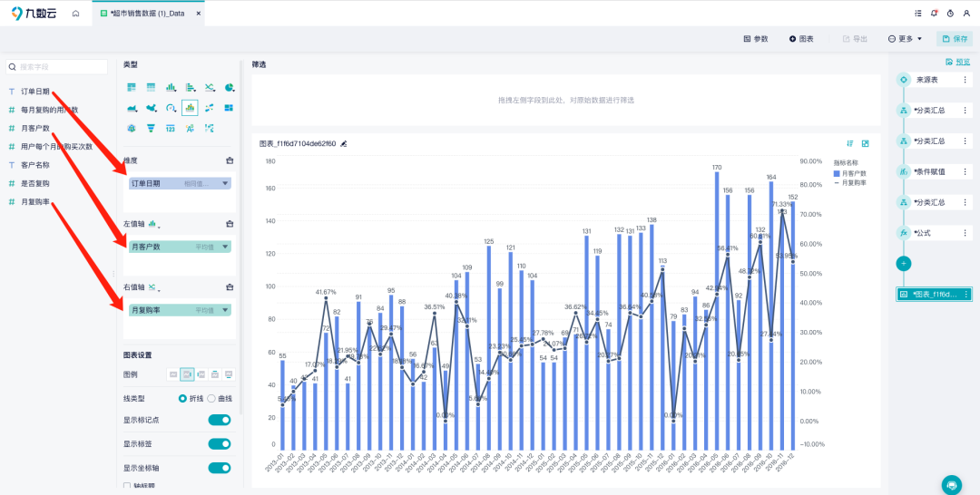
Task: Clear the 右值轴 fields with trash icon
Action: (230, 287)
